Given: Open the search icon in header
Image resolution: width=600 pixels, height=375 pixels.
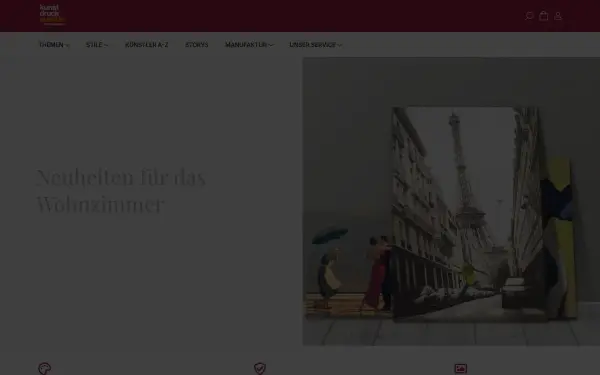Looking at the screenshot, I should coord(529,16).
